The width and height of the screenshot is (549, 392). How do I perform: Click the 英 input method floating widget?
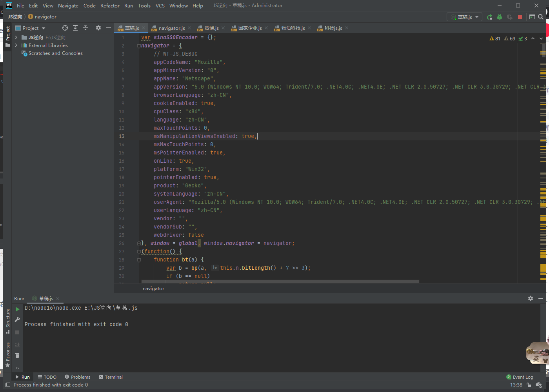click(536, 358)
